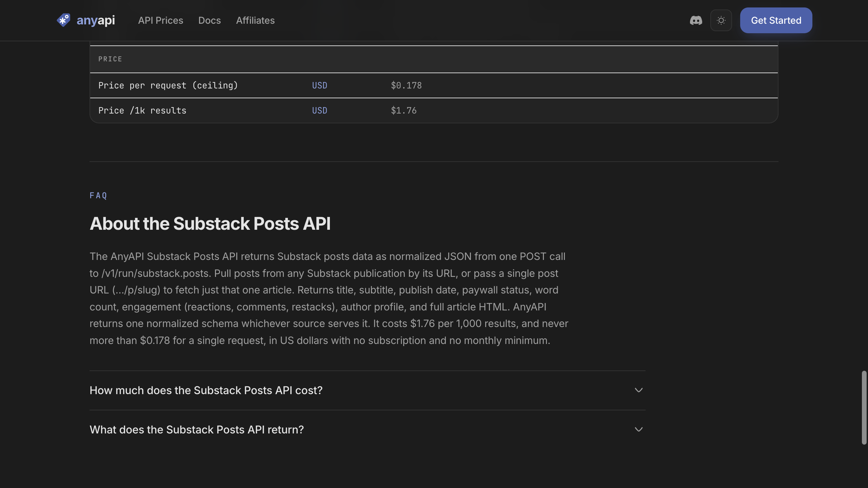Click chevron beside the API return question
The height and width of the screenshot is (488, 868).
point(638,430)
